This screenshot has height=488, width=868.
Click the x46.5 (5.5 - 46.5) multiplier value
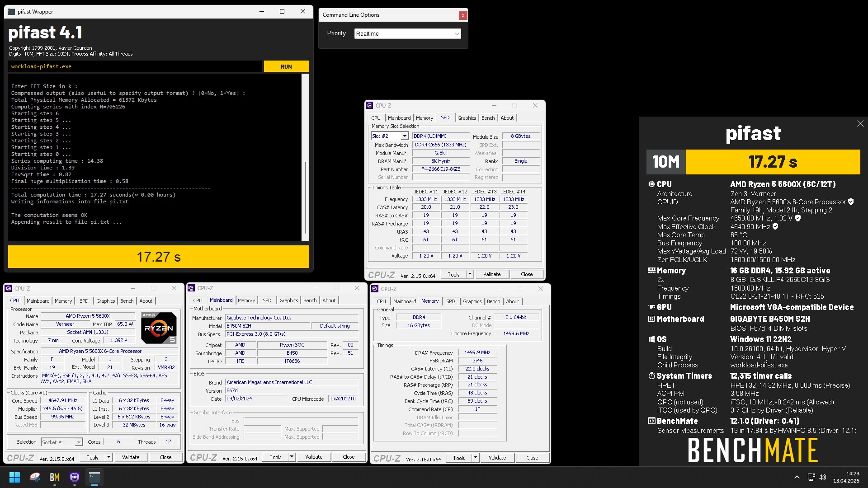[63, 408]
